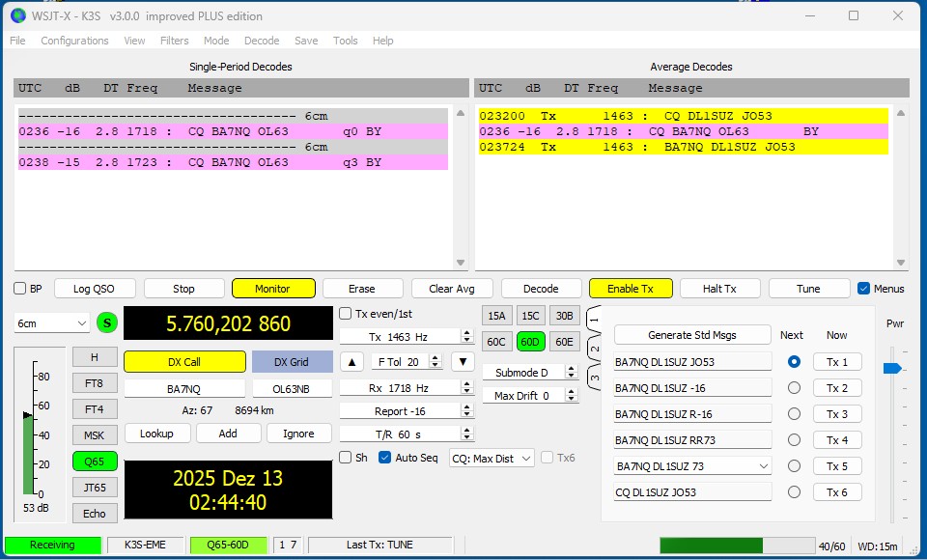
Task: Select the FT8 mode button
Action: (x=95, y=382)
